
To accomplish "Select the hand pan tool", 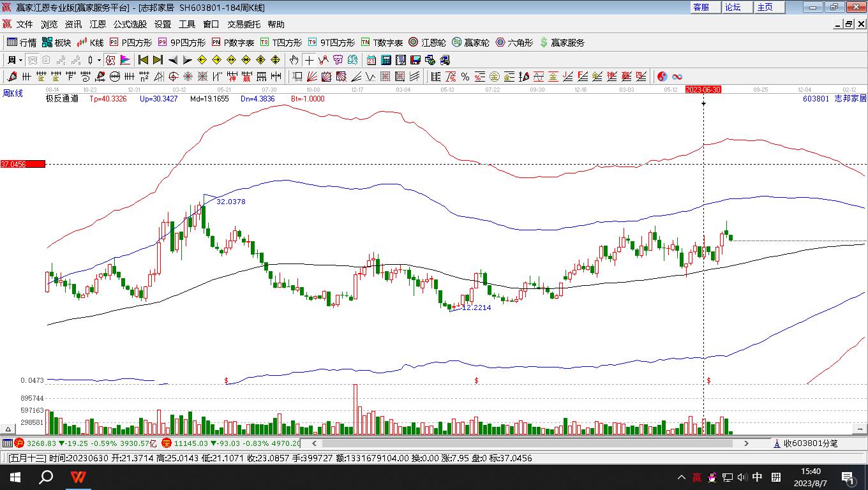I will [x=294, y=60].
